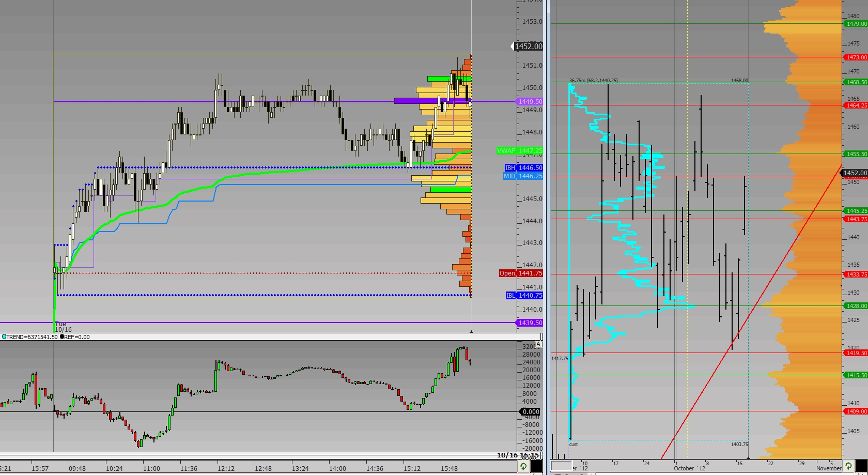Click the purple 1449.50 price label
Viewport: 868px width, 475px height.
[530, 102]
